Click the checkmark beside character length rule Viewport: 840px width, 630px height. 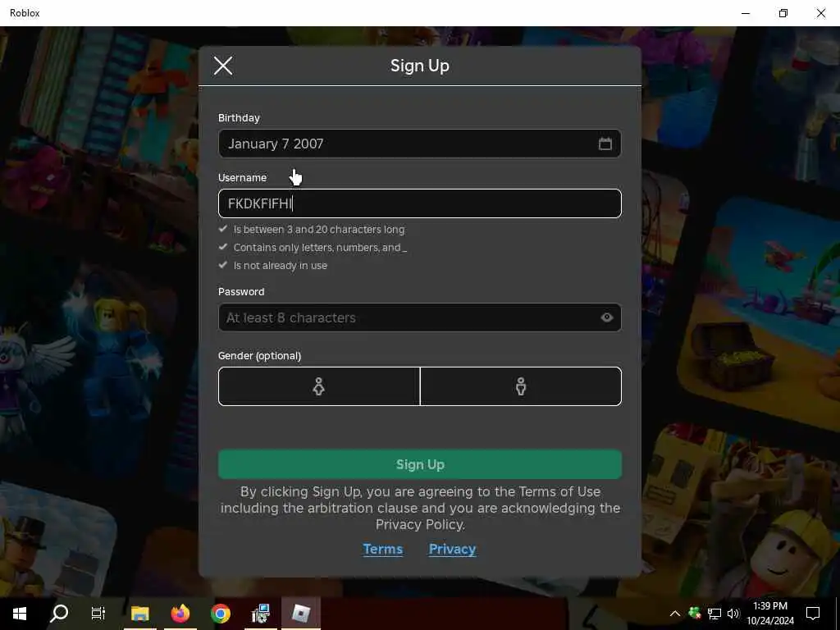[223, 229]
